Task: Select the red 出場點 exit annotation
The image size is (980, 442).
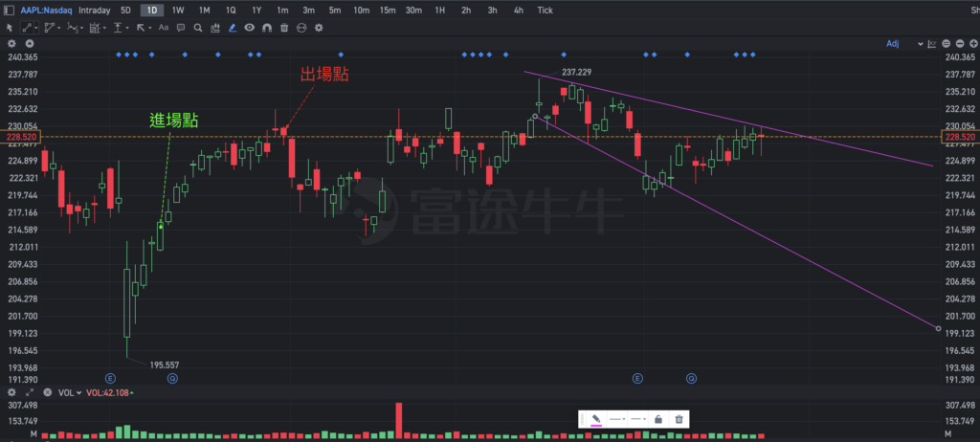Action: point(324,75)
